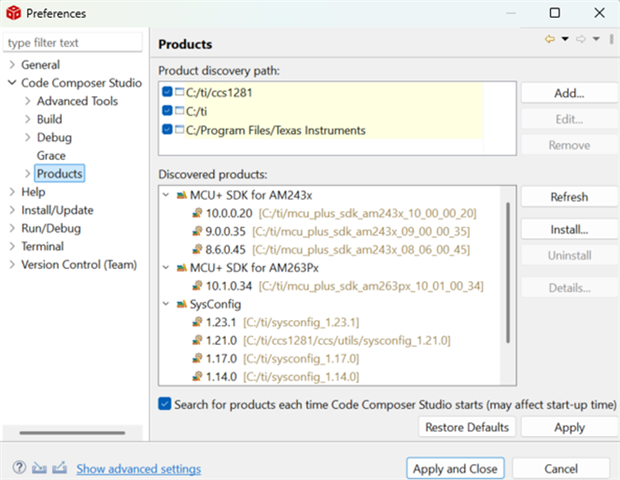The image size is (620, 480).
Task: Expand the General preferences category
Action: click(x=12, y=64)
